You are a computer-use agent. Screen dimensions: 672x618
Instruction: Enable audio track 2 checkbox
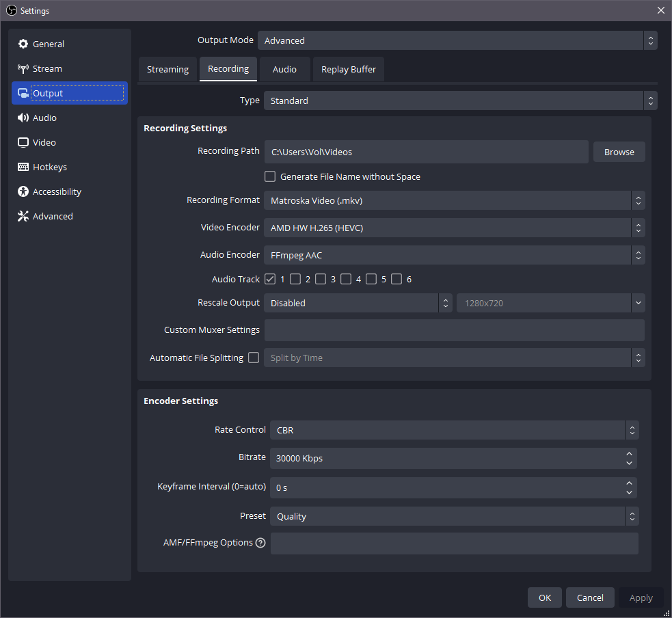pyautogui.click(x=295, y=279)
